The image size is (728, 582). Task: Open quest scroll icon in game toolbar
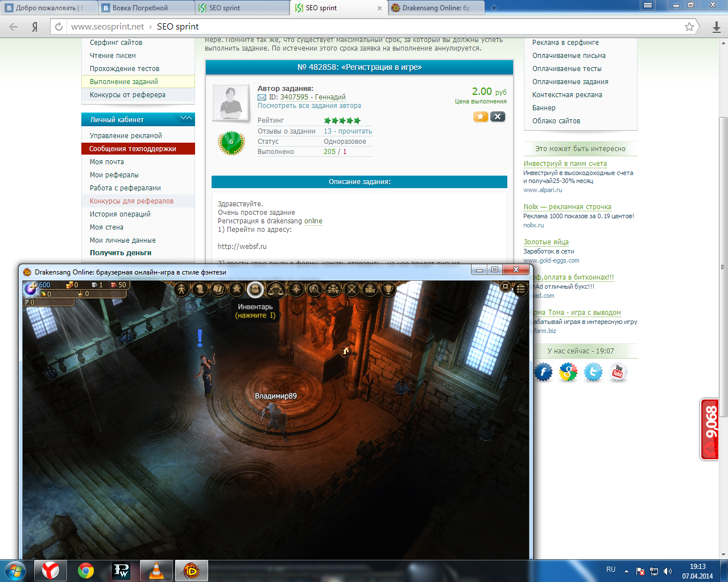[200, 289]
